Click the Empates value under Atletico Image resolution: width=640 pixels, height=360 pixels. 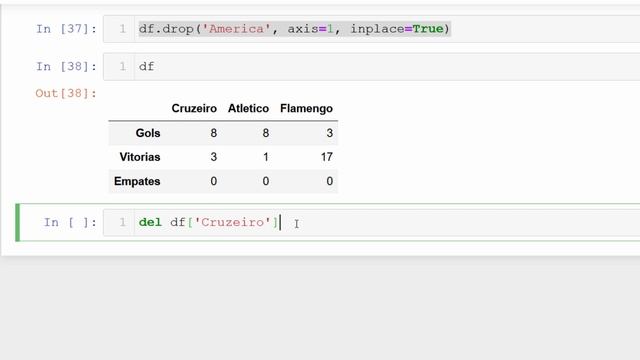pyautogui.click(x=266, y=181)
